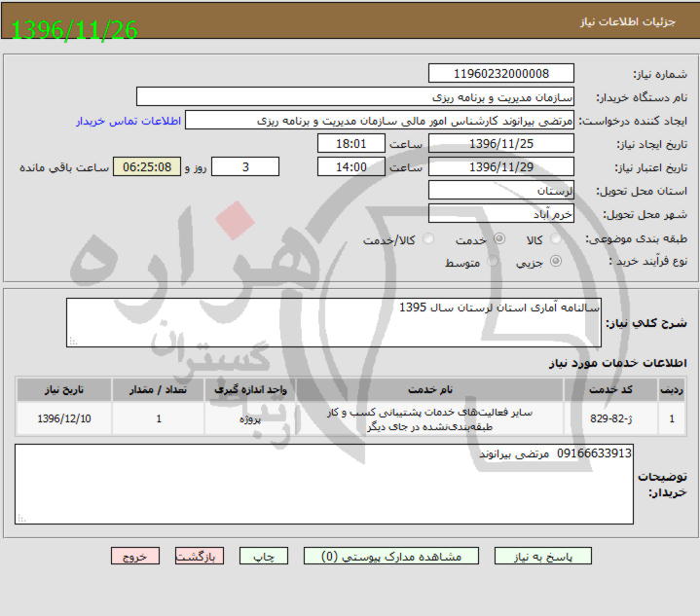Click the بازگشت back button
This screenshot has height=616, width=700.
tap(200, 557)
